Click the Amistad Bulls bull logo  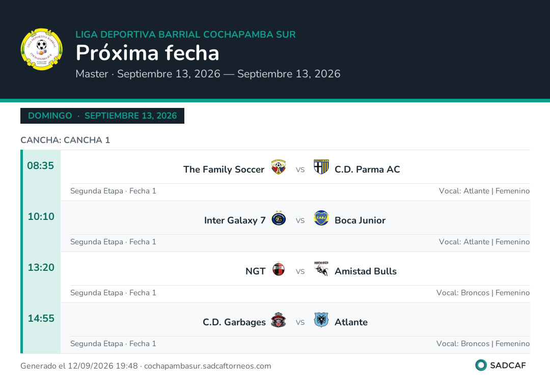321,269
